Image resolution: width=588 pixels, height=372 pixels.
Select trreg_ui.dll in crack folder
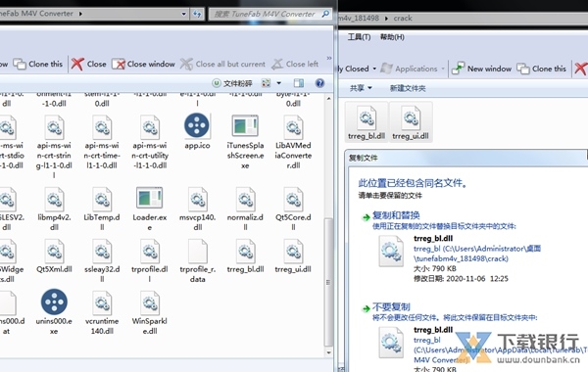point(411,122)
